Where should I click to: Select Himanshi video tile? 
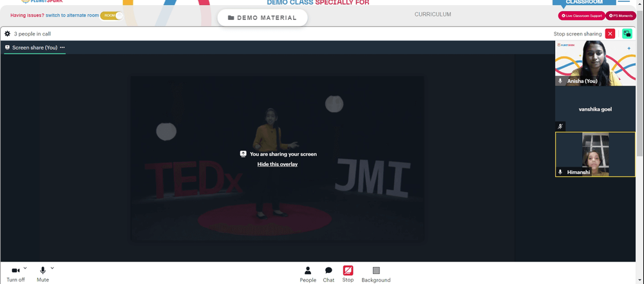point(595,155)
